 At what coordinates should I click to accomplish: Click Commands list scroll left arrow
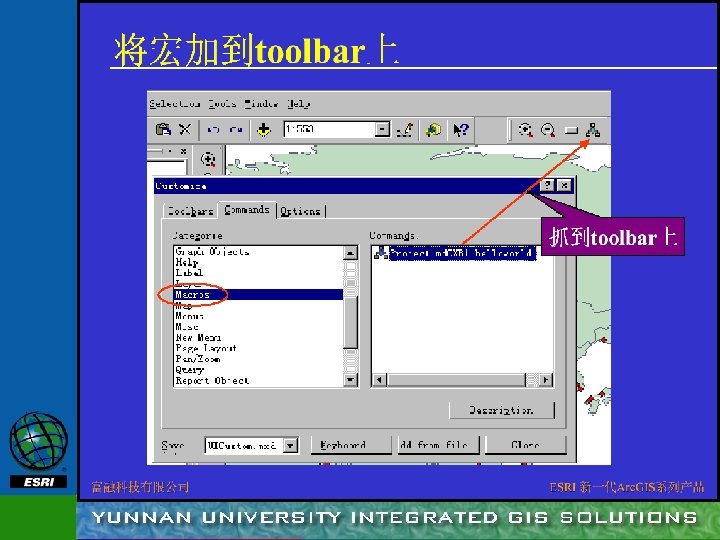(x=379, y=380)
